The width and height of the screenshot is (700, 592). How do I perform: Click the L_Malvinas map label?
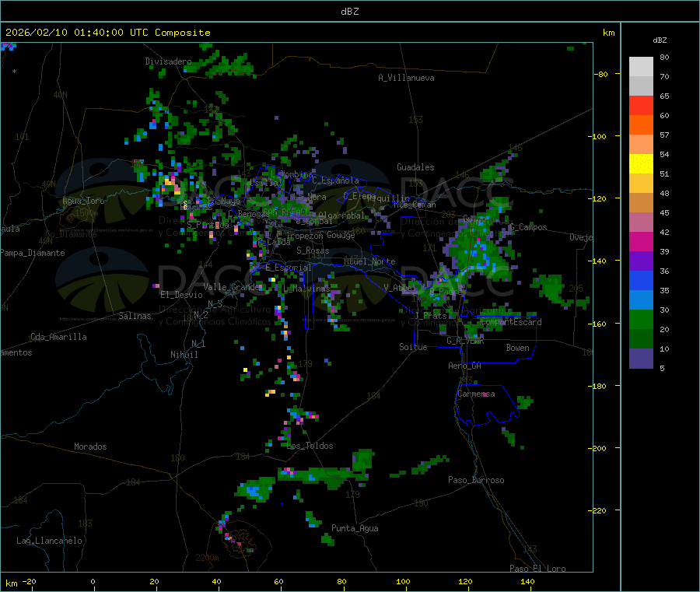pos(306,289)
